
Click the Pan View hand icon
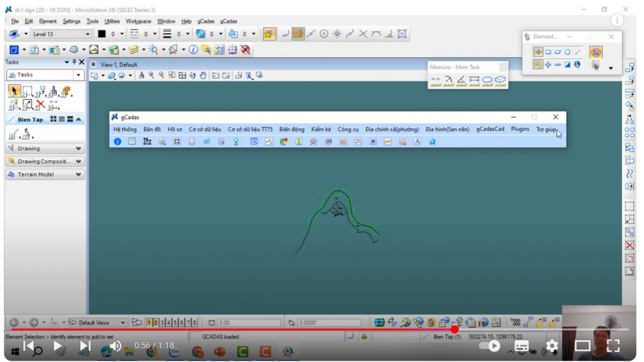pyautogui.click(x=202, y=76)
